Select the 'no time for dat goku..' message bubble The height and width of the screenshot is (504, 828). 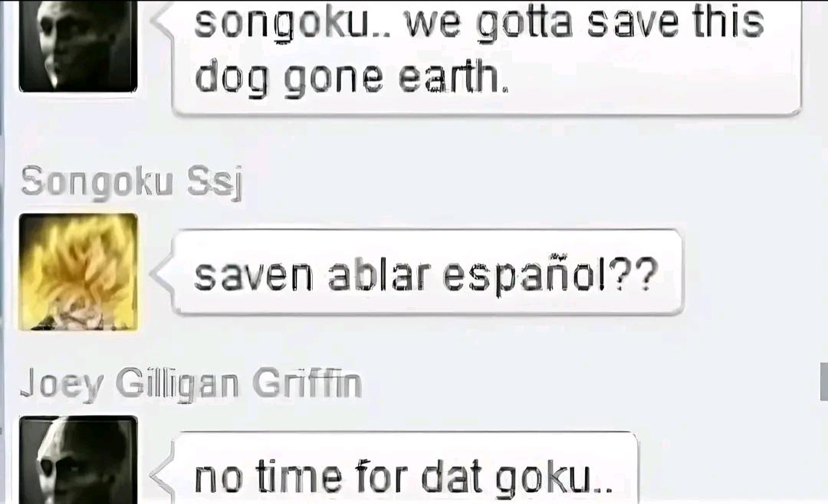pos(406,468)
